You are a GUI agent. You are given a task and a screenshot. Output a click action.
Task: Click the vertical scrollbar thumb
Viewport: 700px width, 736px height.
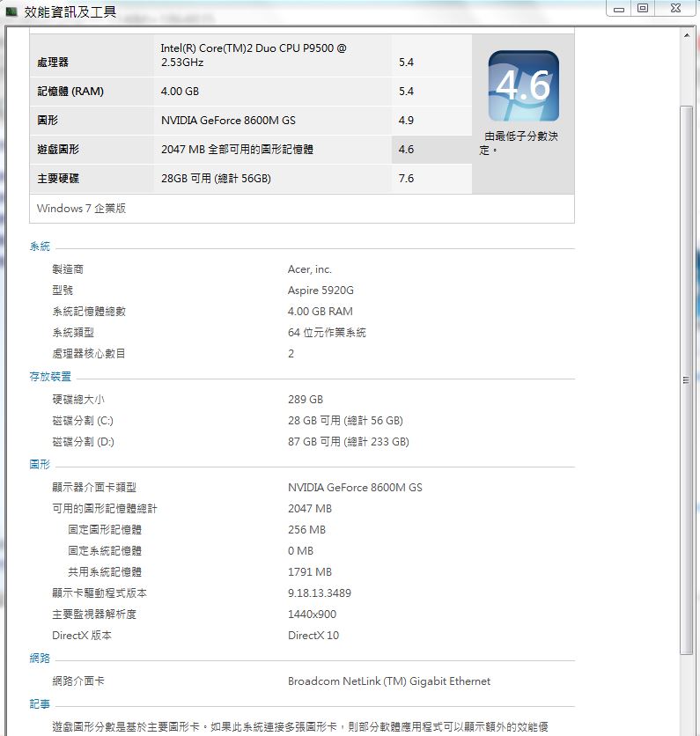click(687, 380)
